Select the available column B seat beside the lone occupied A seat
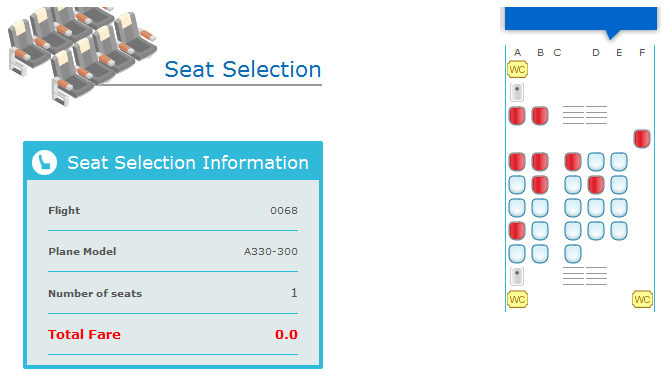 [x=540, y=230]
